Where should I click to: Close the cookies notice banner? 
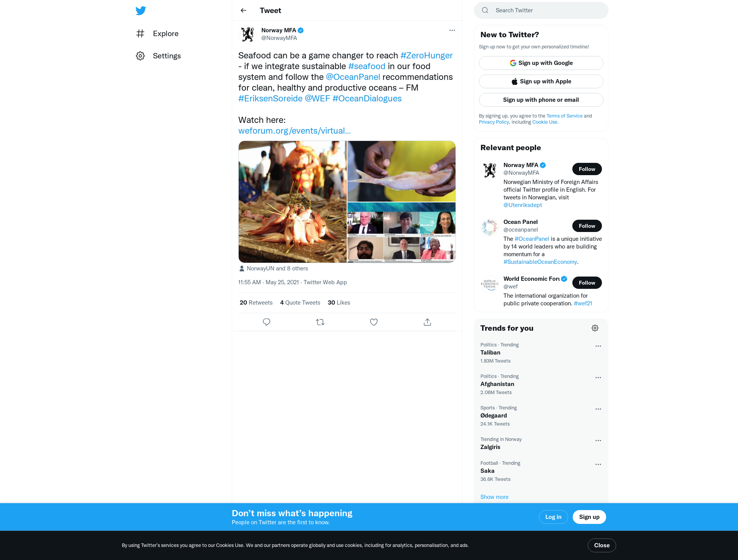602,545
